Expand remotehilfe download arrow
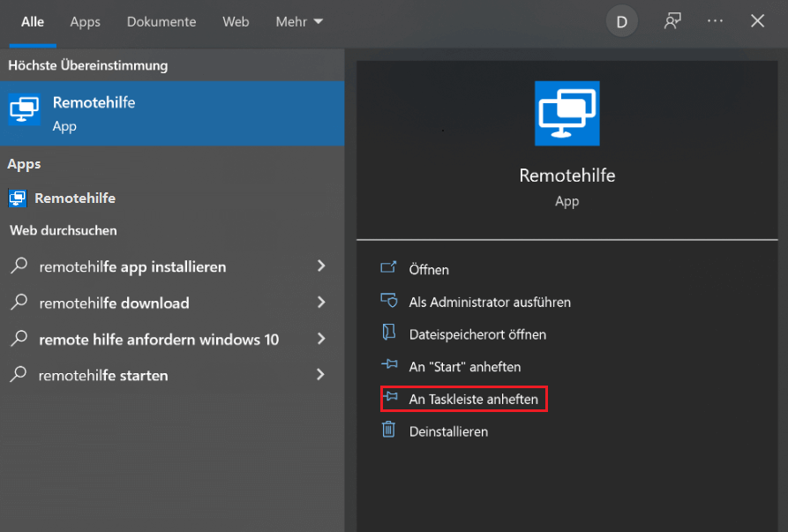Viewport: 788px width, 532px height. tap(321, 302)
